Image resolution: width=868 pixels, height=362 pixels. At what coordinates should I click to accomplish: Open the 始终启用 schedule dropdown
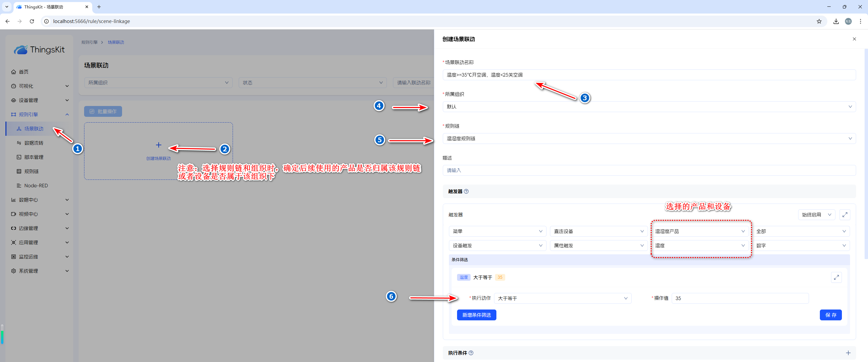(x=816, y=215)
